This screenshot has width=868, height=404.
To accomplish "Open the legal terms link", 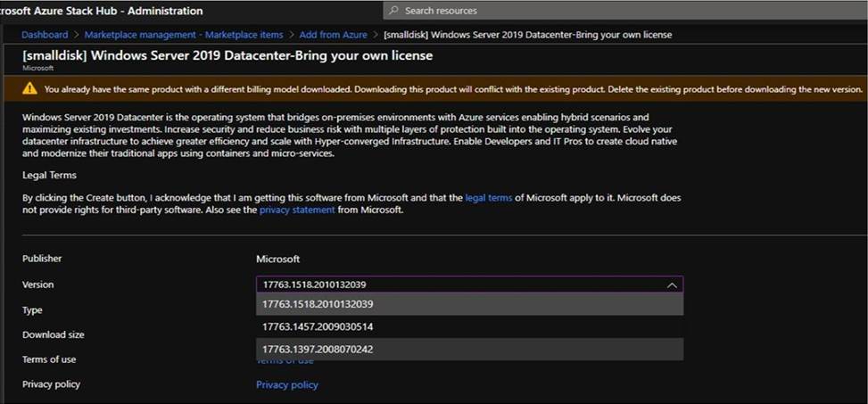I will coord(488,198).
